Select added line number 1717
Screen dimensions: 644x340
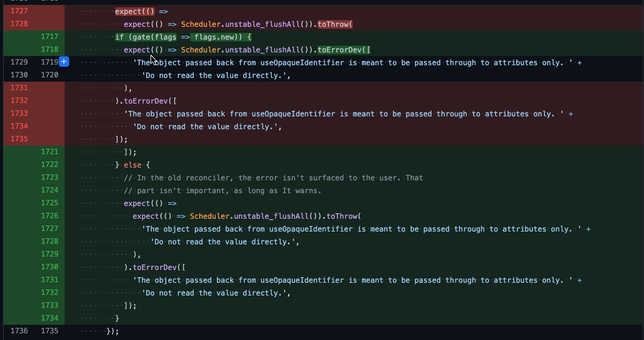[49, 37]
